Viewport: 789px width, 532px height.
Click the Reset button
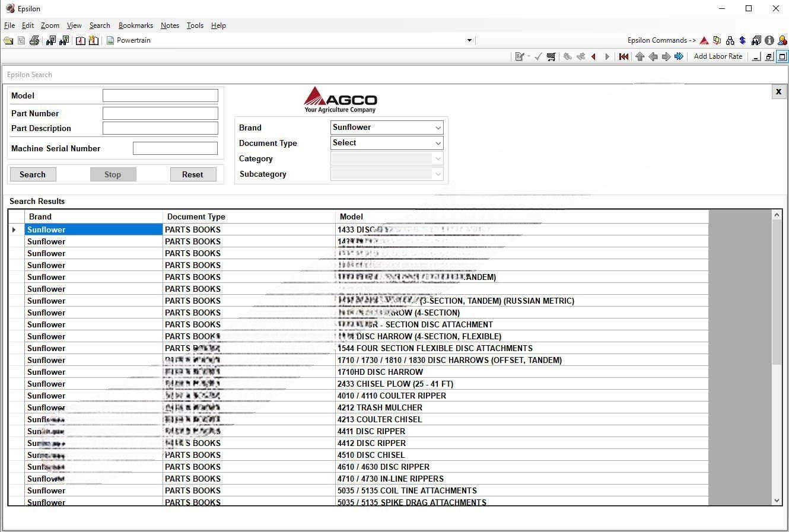pos(193,174)
